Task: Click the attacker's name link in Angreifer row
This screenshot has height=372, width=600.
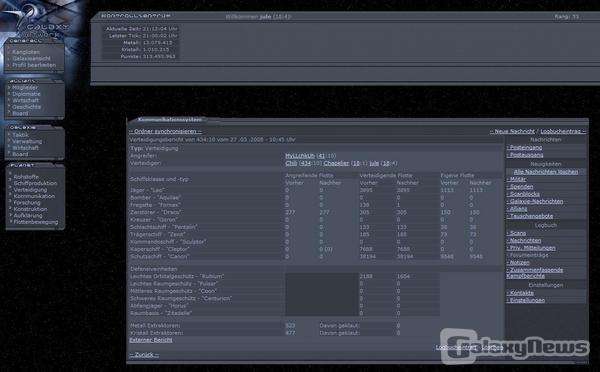Action: click(300, 156)
